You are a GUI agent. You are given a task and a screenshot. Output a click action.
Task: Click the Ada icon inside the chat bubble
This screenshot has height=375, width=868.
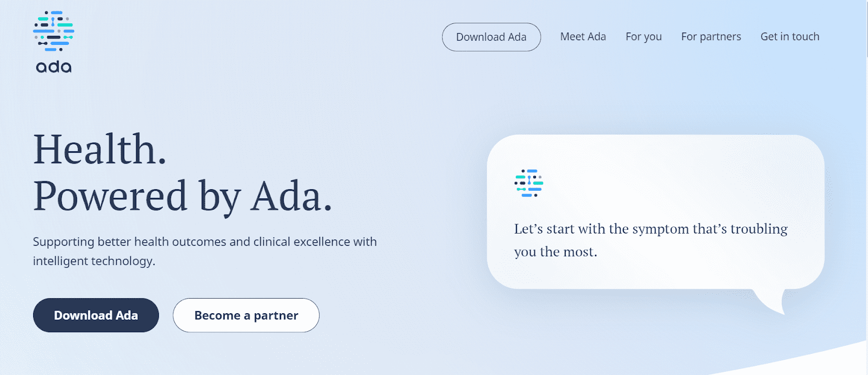coord(529,183)
